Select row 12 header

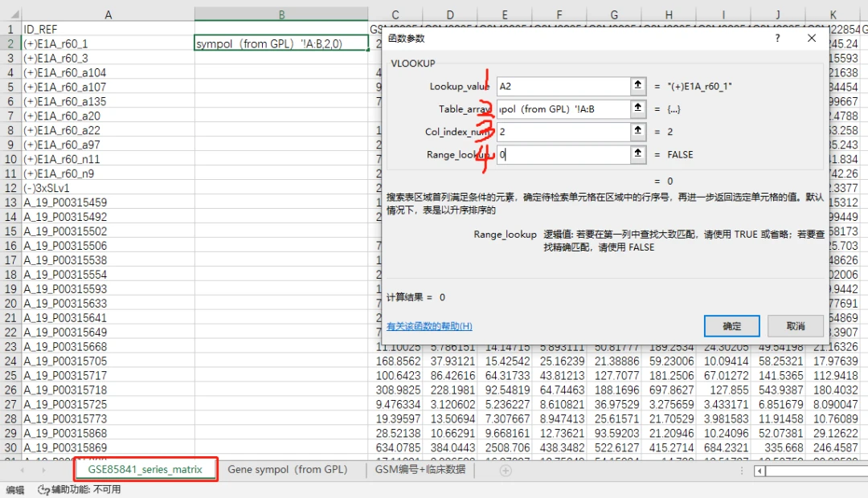(10, 188)
